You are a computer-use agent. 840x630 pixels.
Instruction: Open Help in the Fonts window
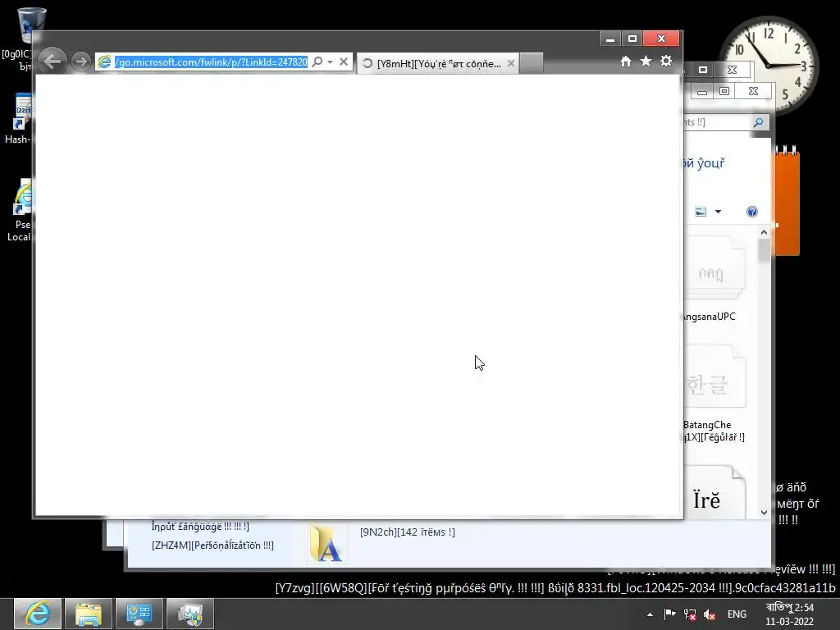(x=752, y=212)
